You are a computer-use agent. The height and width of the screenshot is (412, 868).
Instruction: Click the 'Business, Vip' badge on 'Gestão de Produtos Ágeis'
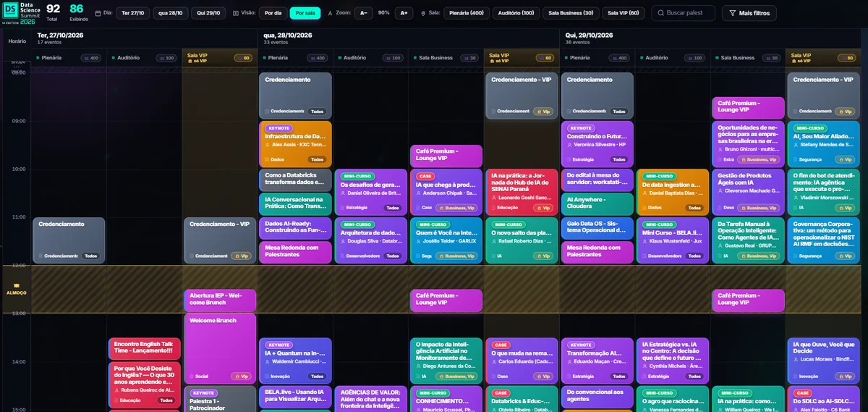[758, 208]
